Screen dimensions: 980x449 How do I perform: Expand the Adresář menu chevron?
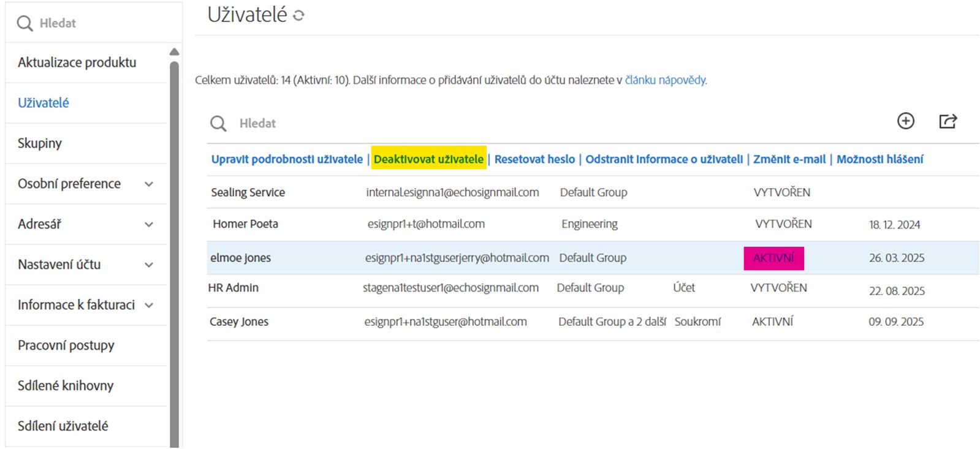coord(148,224)
